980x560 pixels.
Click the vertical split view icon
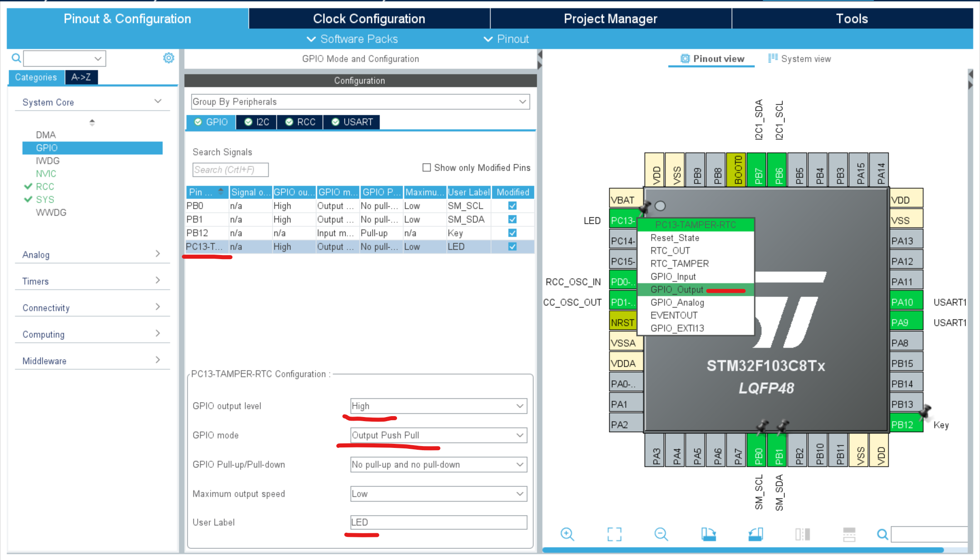coord(802,534)
